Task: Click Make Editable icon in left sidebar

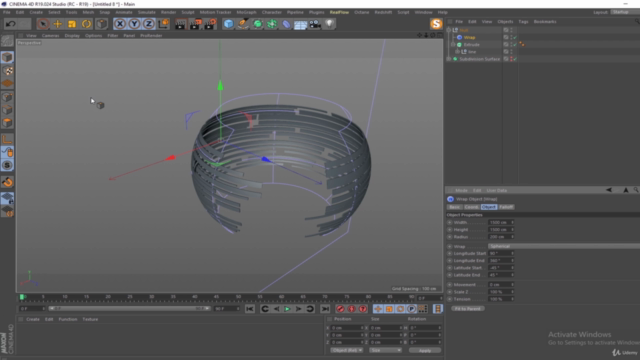Action: pos(7,41)
